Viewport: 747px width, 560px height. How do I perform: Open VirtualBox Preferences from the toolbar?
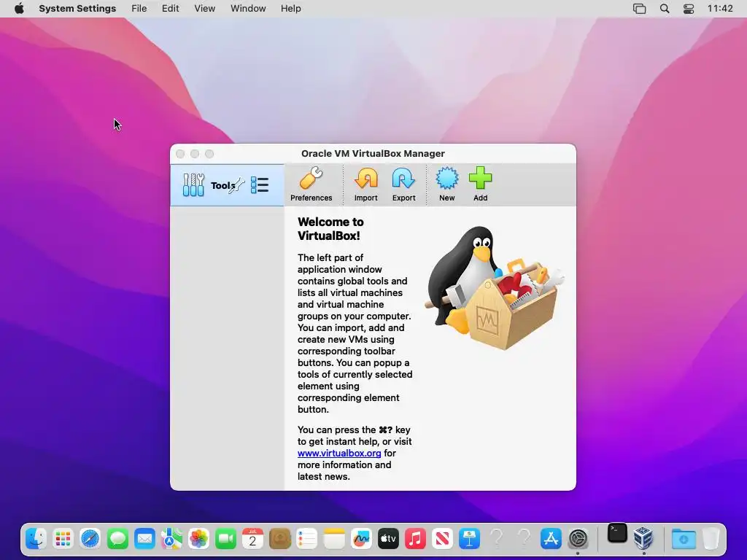[311, 184]
